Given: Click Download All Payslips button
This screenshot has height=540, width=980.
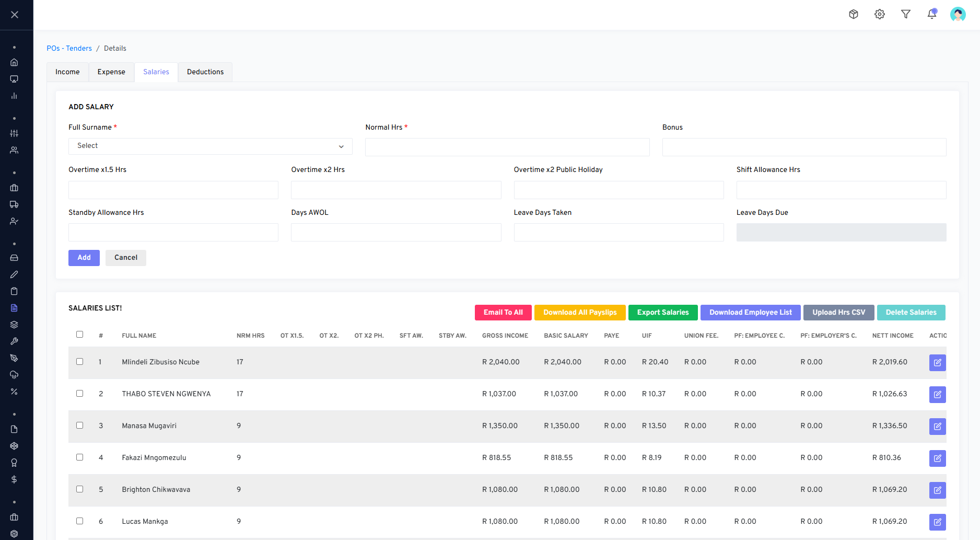Looking at the screenshot, I should [580, 313].
